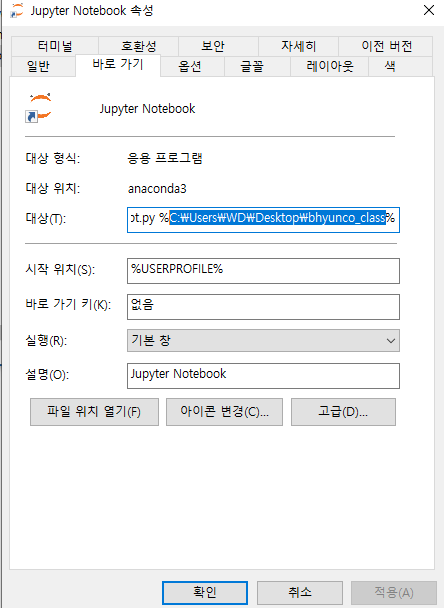Click the Jupyter title bar icon
The width and height of the screenshot is (444, 608).
17,10
